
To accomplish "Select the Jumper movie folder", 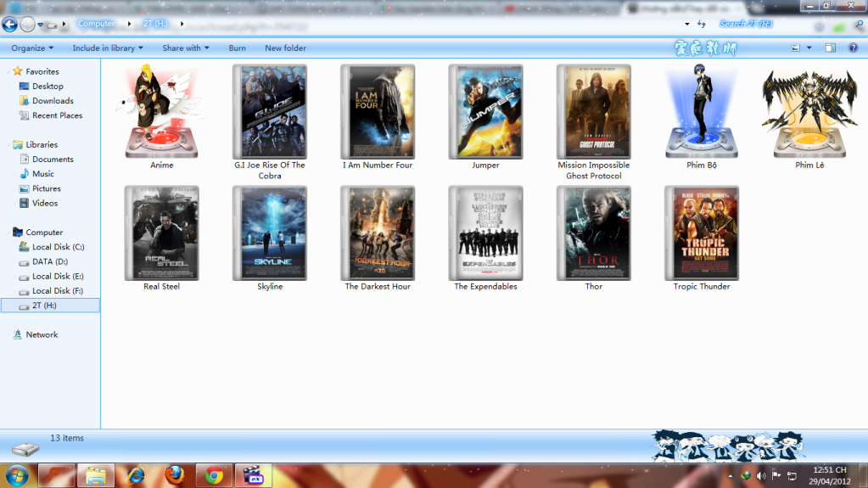I will 485,111.
